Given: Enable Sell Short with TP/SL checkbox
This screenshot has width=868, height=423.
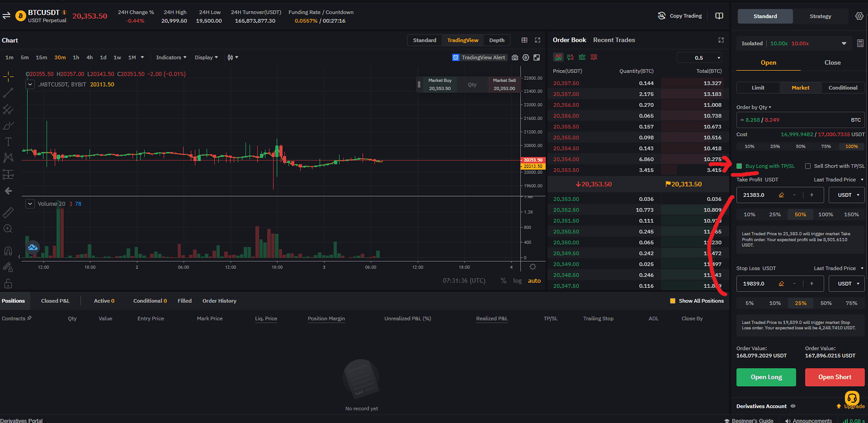Looking at the screenshot, I should click(x=808, y=166).
